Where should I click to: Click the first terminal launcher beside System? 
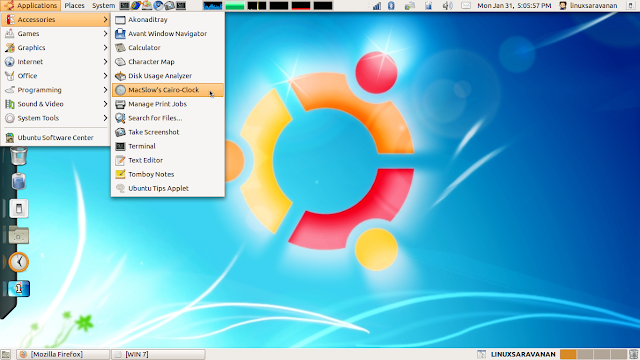tap(124, 5)
